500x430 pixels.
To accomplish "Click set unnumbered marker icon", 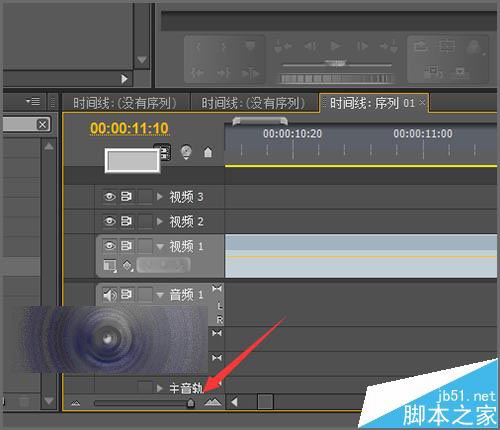I will point(208,152).
